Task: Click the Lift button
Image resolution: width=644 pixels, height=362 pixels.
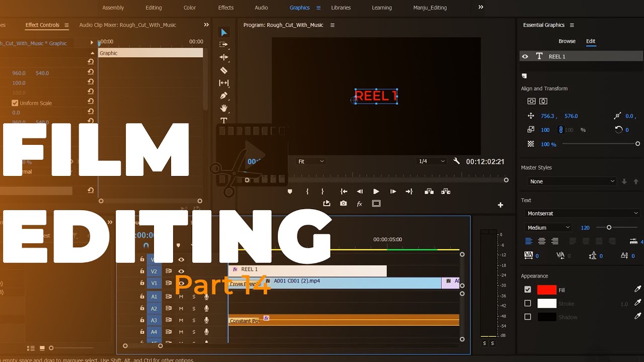Action: click(429, 192)
